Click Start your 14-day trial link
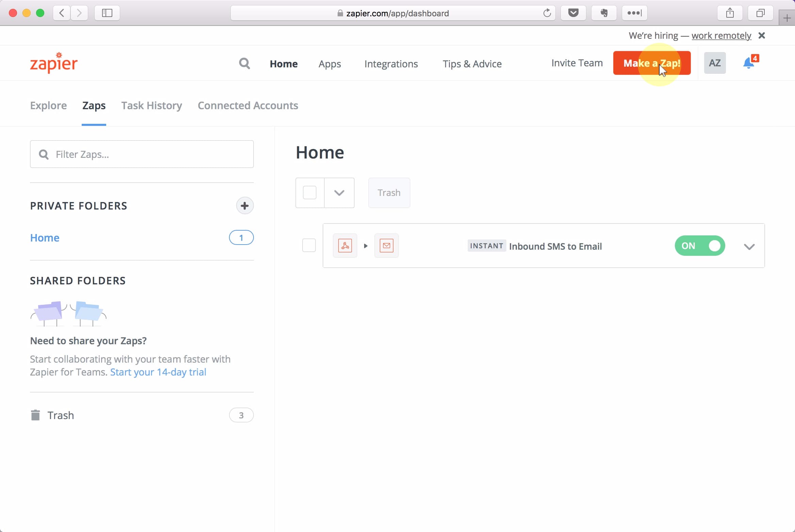 (x=158, y=372)
